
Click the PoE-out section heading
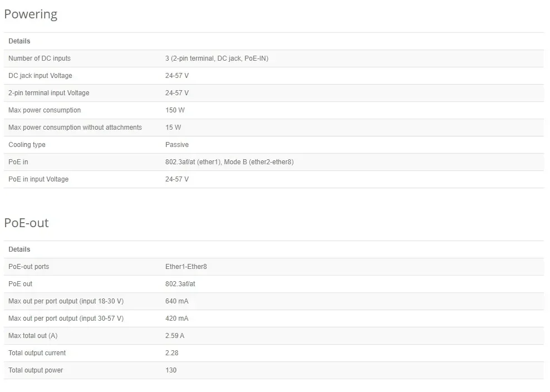(26, 223)
